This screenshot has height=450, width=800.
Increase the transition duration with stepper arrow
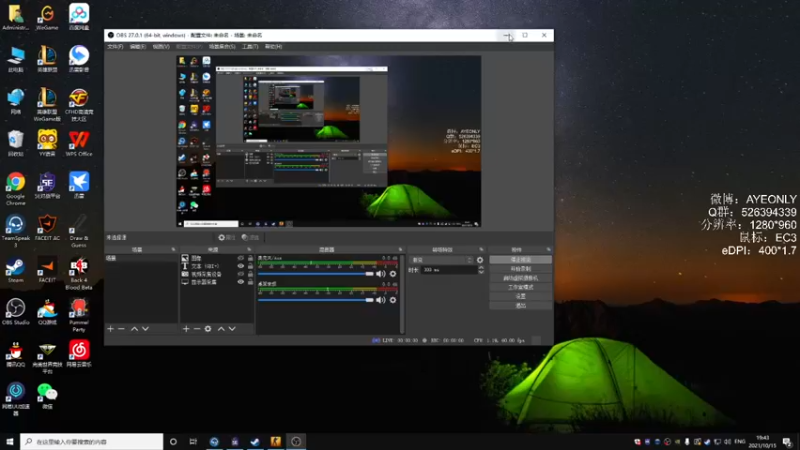(481, 268)
